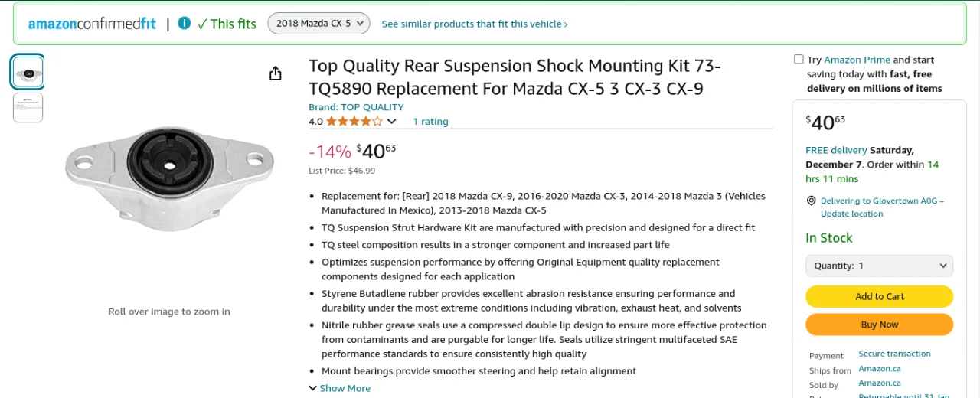Select the first product thumbnail
The width and height of the screenshot is (980, 398).
(28, 73)
